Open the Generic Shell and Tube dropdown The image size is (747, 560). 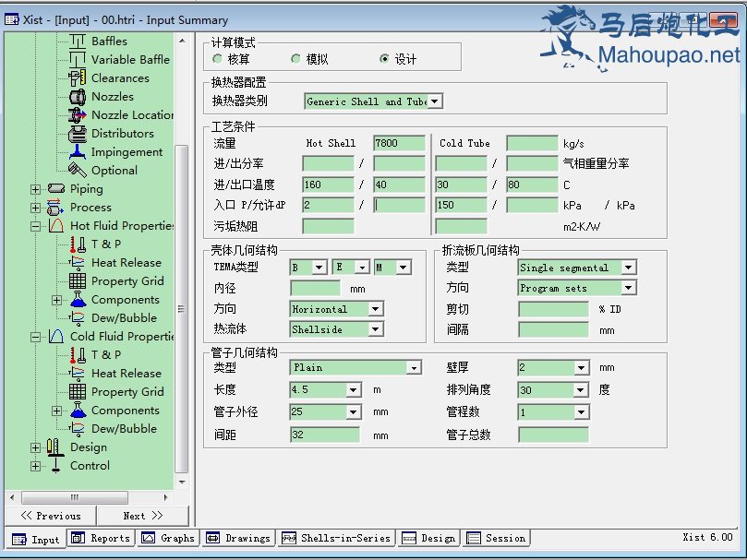point(435,101)
